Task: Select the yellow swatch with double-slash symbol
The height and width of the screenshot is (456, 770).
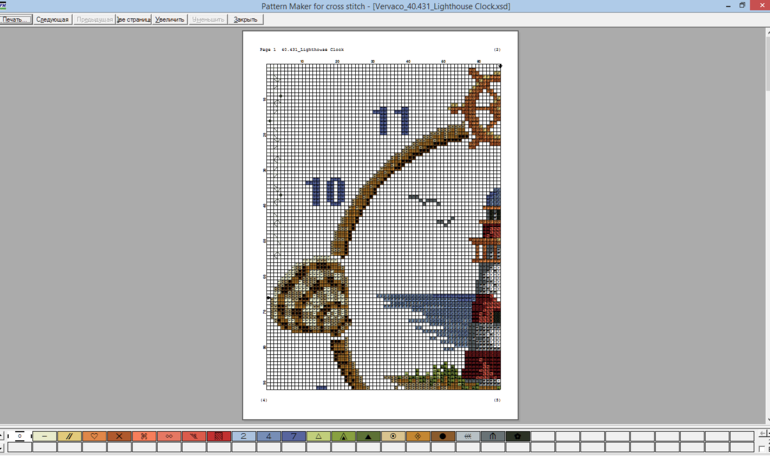Action: 69,437
